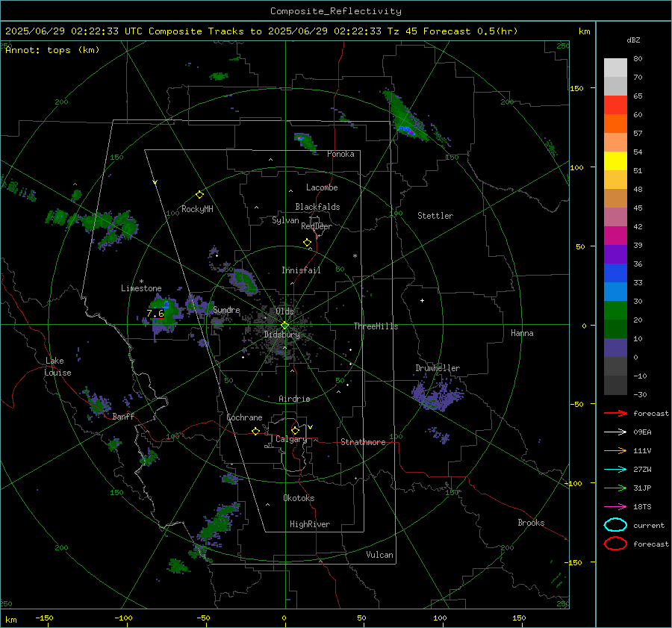This screenshot has width=672, height=628.
Task: Click the yellow diamond marker near Cochrane
Action: (x=255, y=431)
